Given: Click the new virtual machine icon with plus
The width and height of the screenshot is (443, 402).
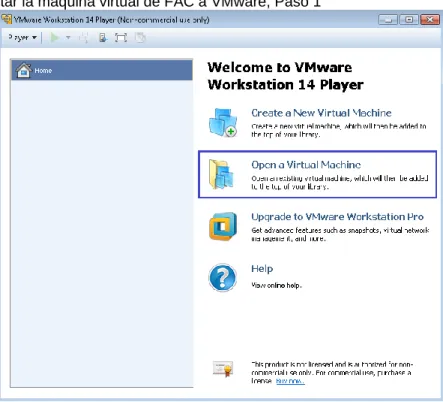Looking at the screenshot, I should coord(223,122).
